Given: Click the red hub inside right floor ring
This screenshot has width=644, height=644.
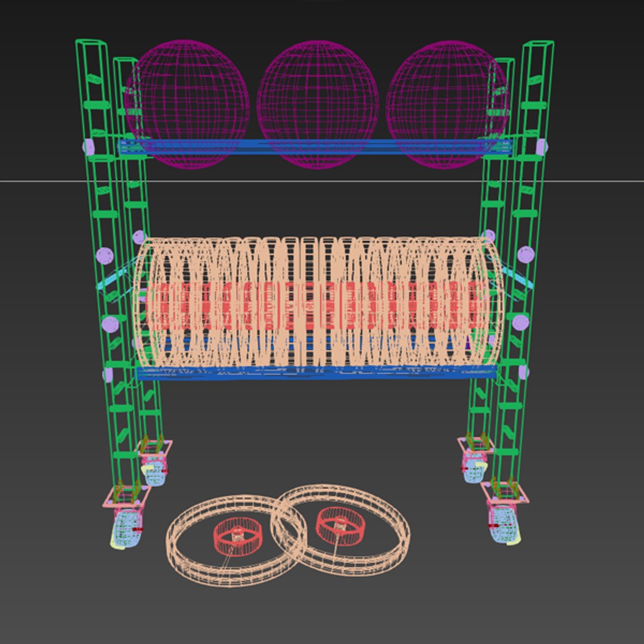Looking at the screenshot, I should click(340, 526).
